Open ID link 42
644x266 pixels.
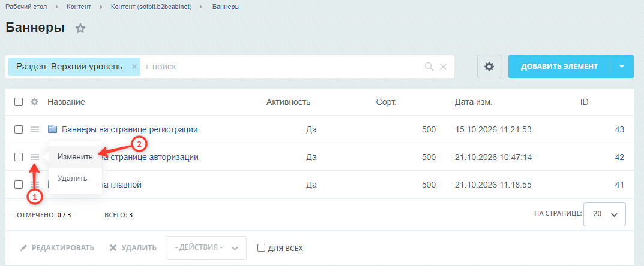(x=619, y=157)
